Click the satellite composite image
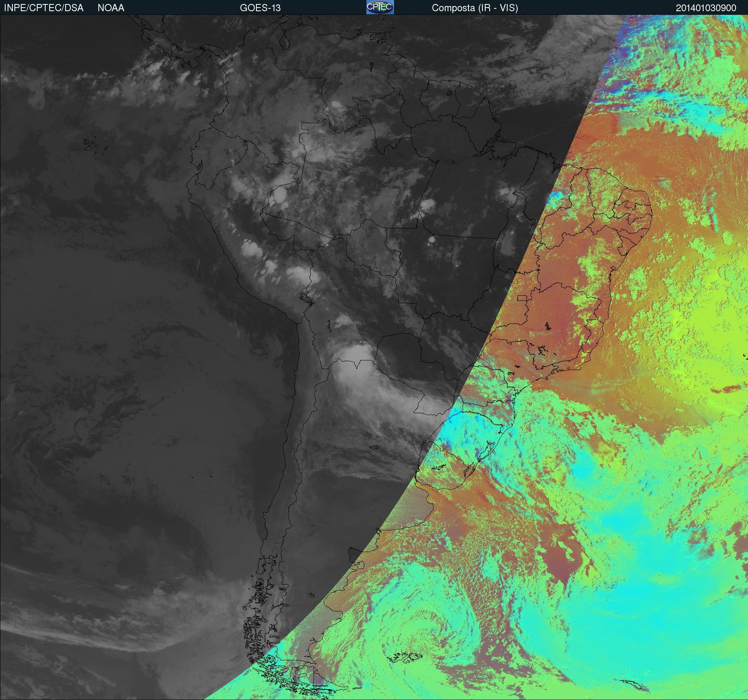 pos(374,357)
